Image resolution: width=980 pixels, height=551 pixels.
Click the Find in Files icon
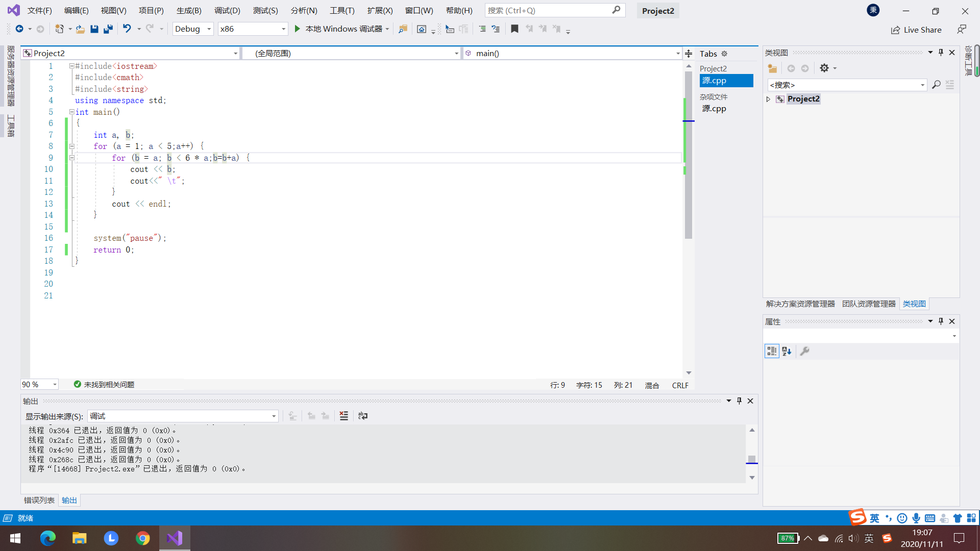tap(403, 29)
